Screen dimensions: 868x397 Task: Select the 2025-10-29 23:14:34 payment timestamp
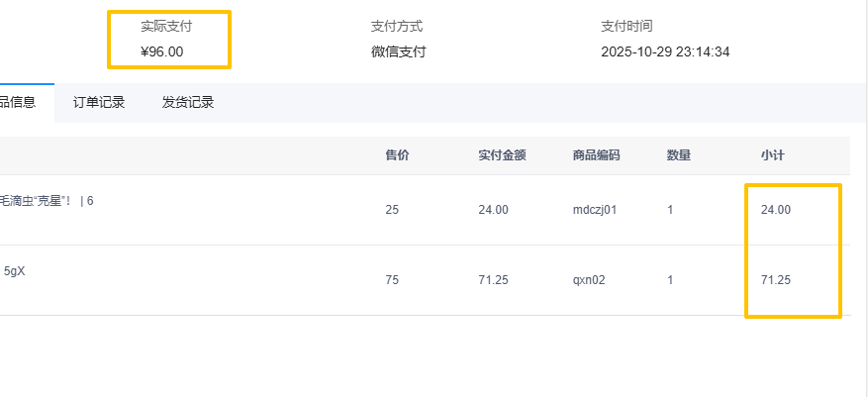[665, 51]
